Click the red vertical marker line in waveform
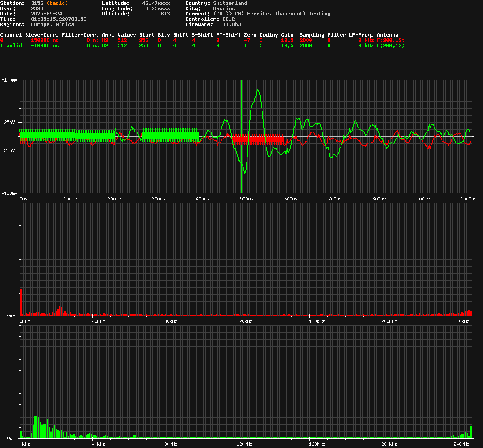Screen dimensions: 483x448 pos(312,136)
